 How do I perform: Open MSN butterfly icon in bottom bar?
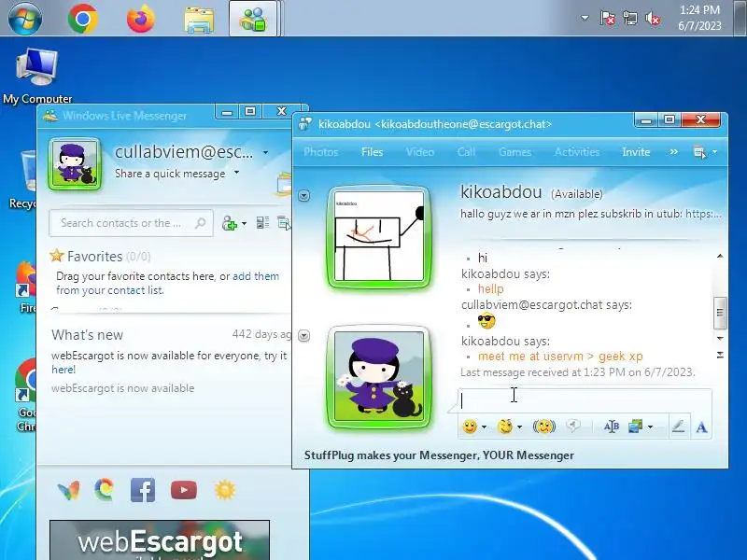point(68,491)
